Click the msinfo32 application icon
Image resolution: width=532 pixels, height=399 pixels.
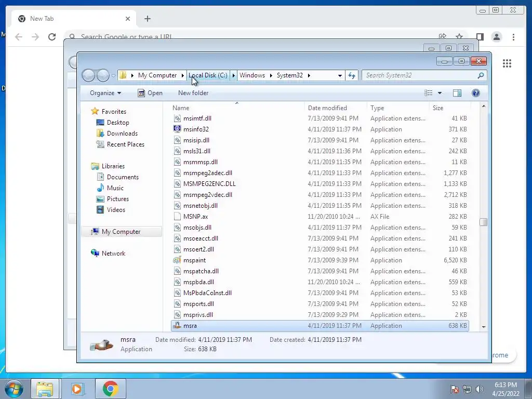click(x=177, y=129)
